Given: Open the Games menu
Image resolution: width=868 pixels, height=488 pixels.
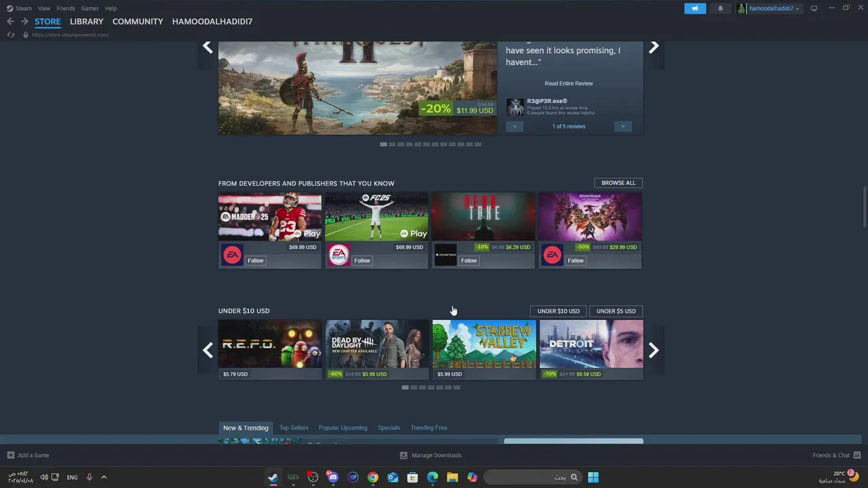Looking at the screenshot, I should point(90,8).
